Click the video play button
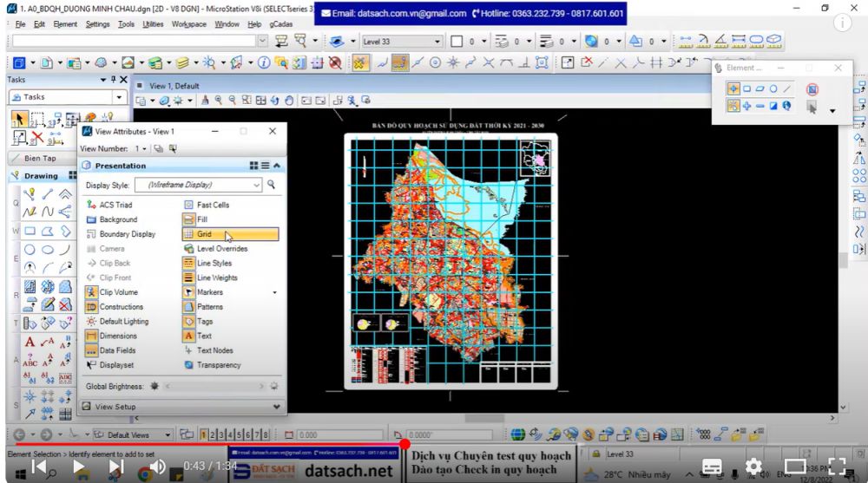The width and height of the screenshot is (868, 483). click(78, 467)
